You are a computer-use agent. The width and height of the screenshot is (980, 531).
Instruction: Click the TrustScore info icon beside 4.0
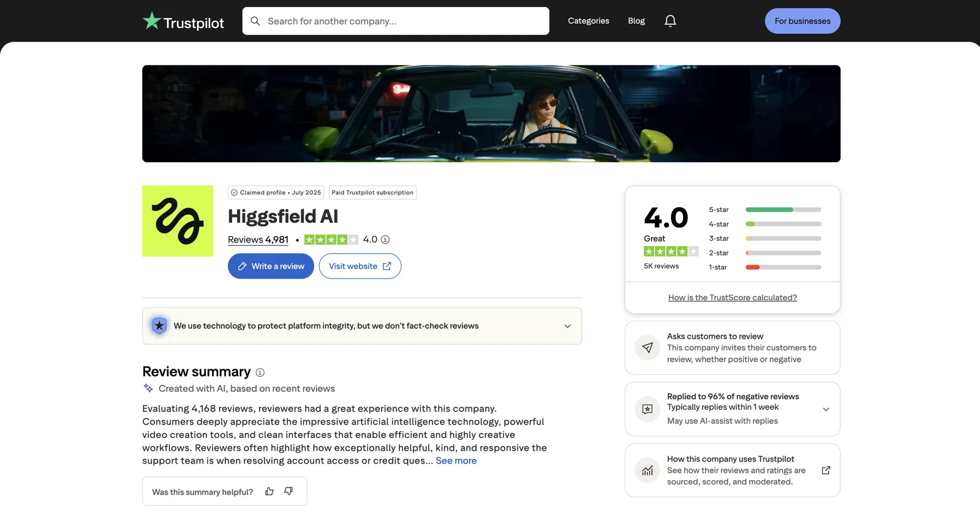click(385, 239)
